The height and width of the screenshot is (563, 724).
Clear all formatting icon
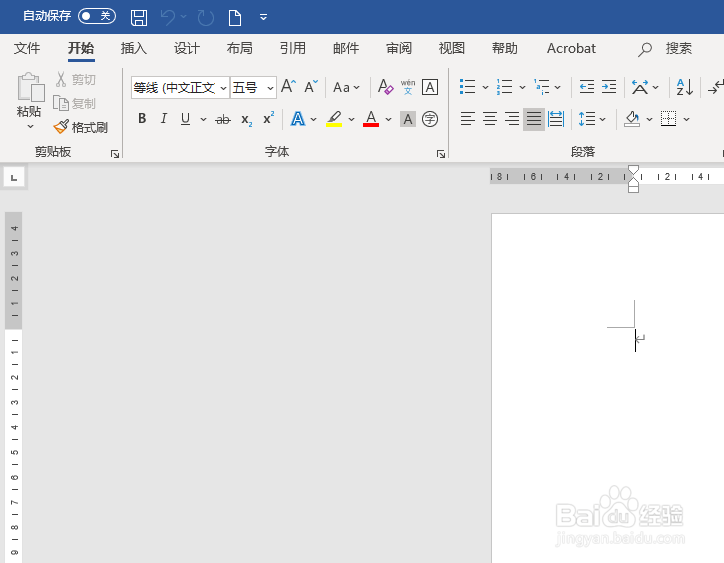386,86
